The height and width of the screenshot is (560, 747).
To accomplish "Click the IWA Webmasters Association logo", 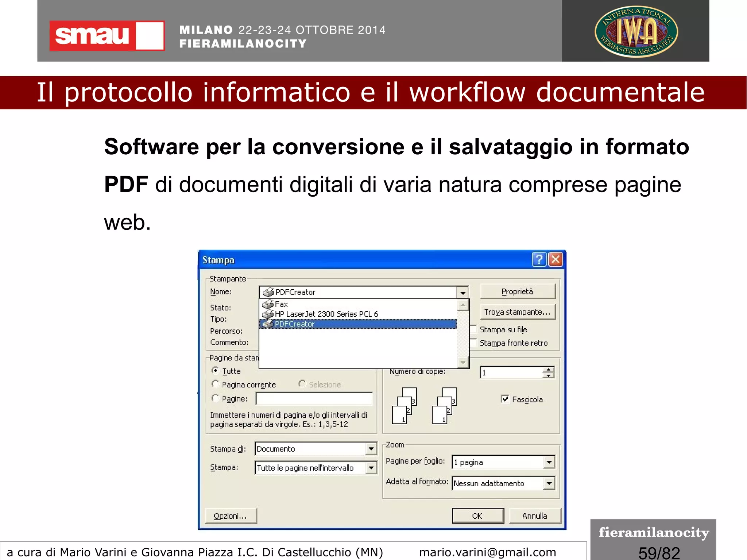I will [636, 31].
